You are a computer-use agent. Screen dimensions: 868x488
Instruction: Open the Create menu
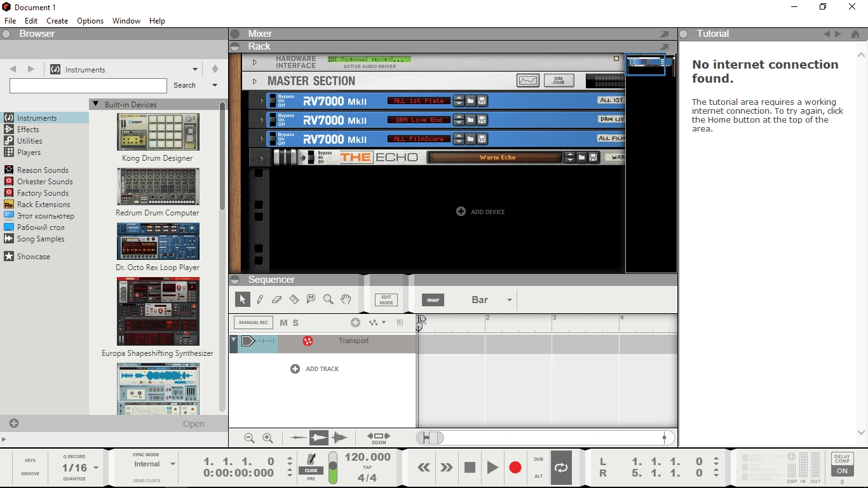coord(57,21)
